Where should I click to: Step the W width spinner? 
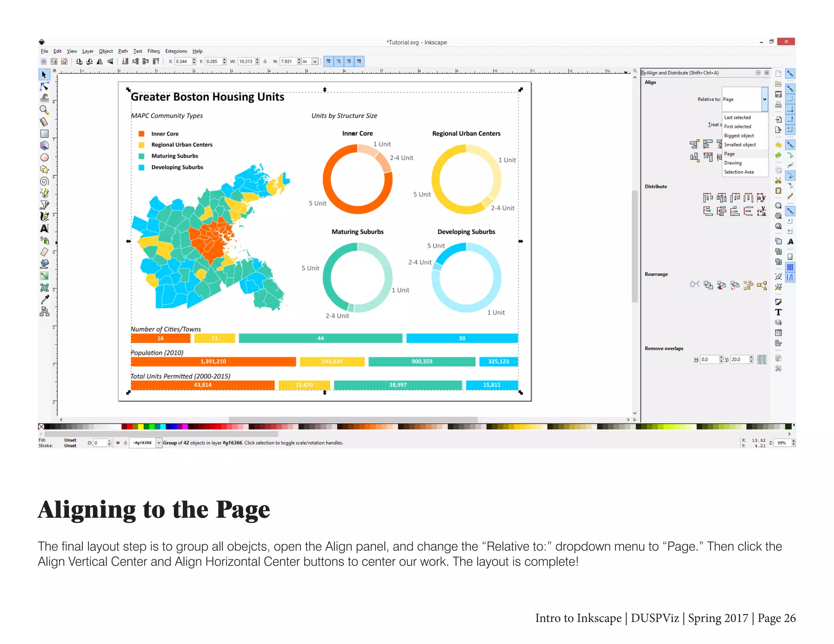pyautogui.click(x=257, y=61)
